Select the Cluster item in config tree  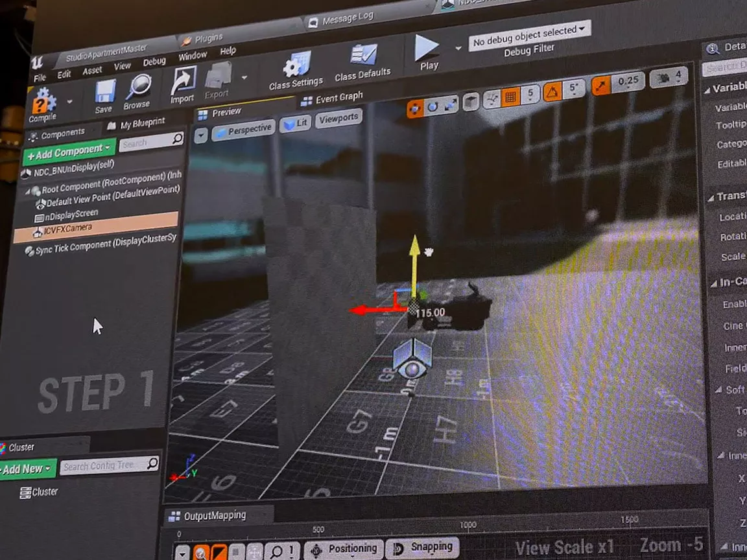[39, 492]
